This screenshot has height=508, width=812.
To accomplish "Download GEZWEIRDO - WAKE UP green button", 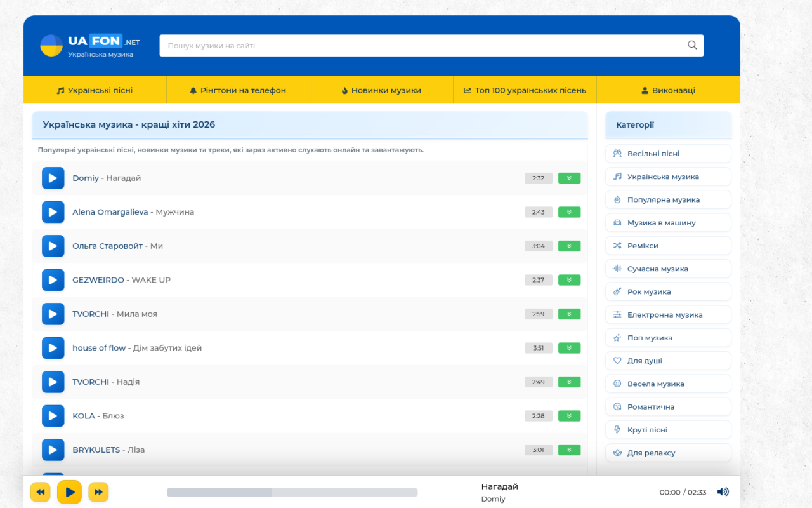I will tap(569, 280).
